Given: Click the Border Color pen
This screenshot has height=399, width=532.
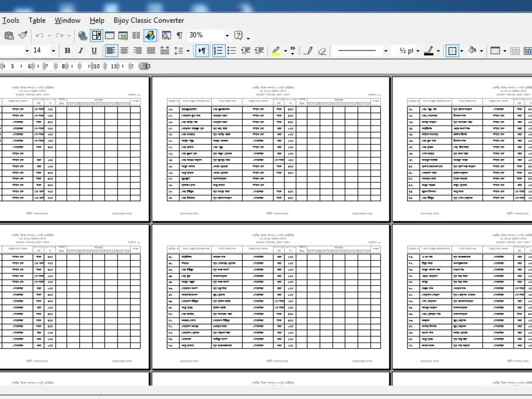Looking at the screenshot, I should point(429,51).
